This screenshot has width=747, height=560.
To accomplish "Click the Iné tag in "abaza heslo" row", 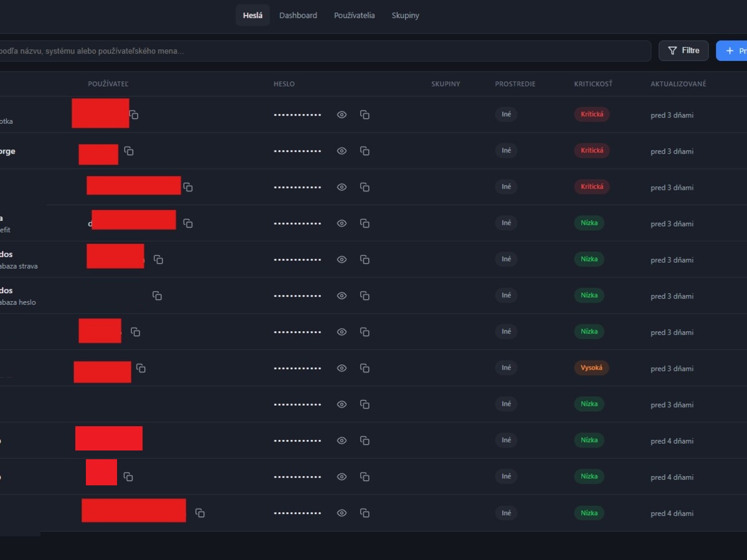I will point(506,296).
